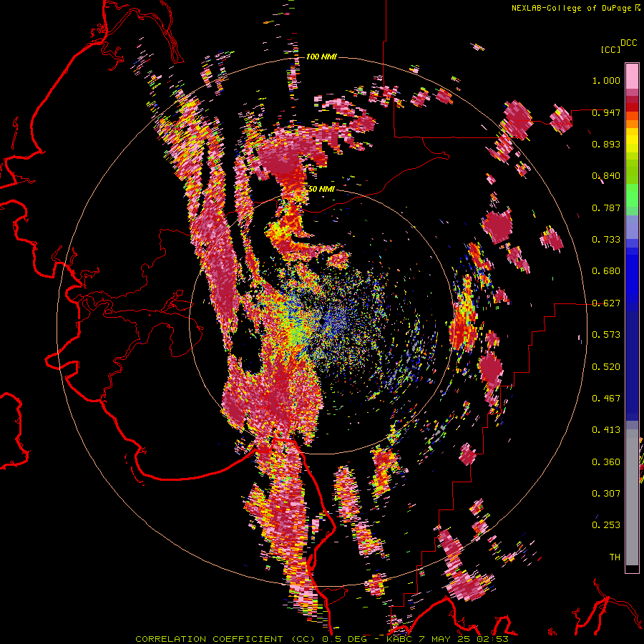The width and height of the screenshot is (644, 644).
Task: Click the 0.413 scale value
Action: pyautogui.click(x=606, y=430)
